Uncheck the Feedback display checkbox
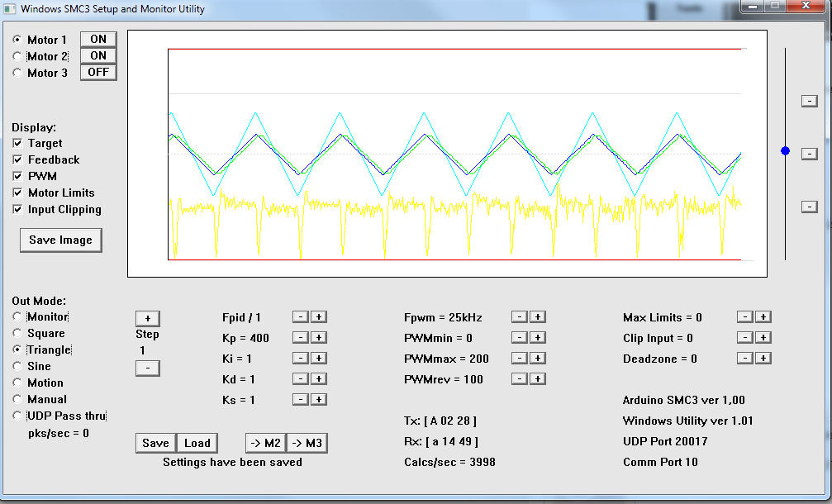The height and width of the screenshot is (504, 832). click(18, 159)
